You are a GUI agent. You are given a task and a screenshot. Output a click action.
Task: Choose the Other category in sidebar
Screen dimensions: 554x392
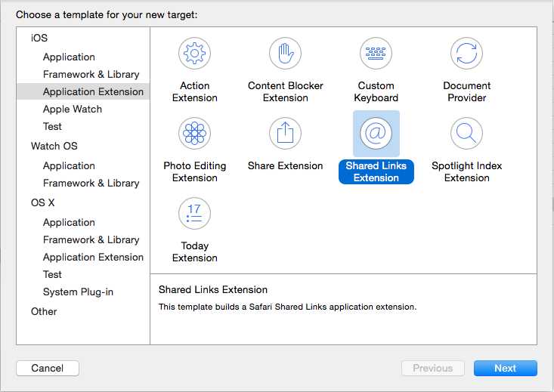[44, 312]
